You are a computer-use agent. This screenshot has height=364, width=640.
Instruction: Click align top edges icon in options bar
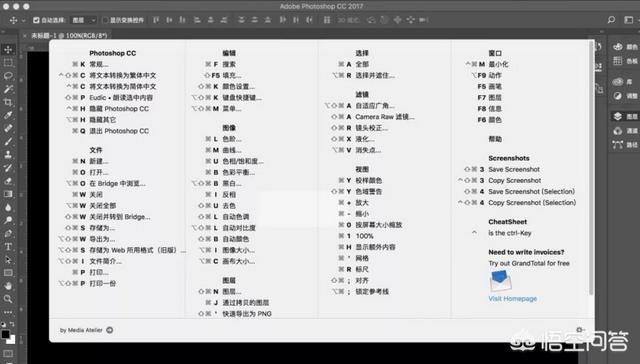pos(156,20)
